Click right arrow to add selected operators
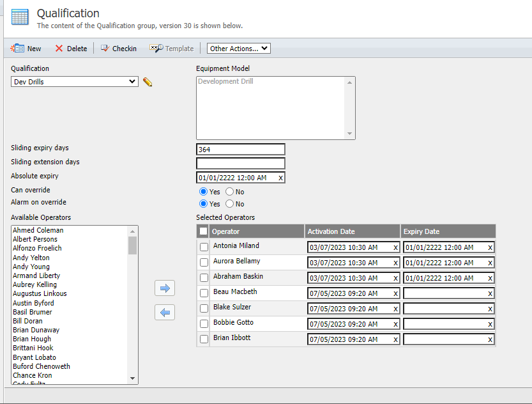 click(x=164, y=288)
